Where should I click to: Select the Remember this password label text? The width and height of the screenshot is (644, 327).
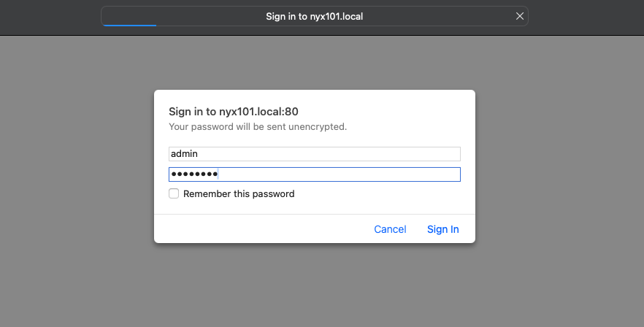[239, 194]
